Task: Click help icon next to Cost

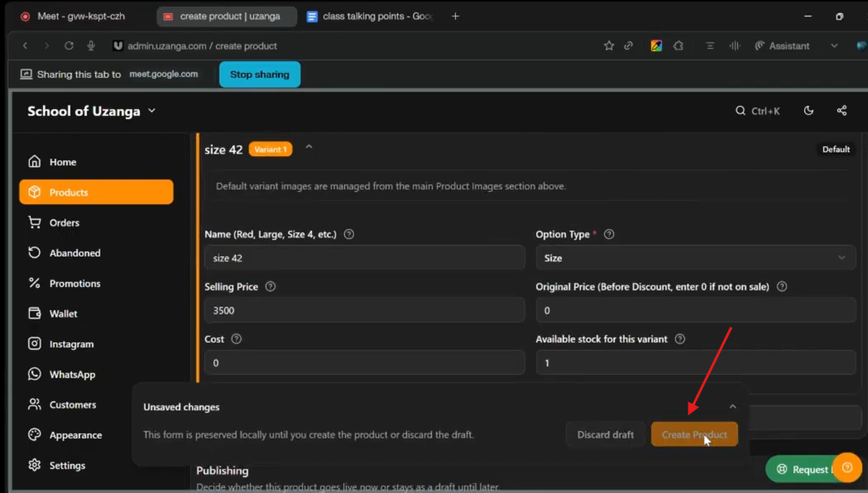Action: [237, 339]
